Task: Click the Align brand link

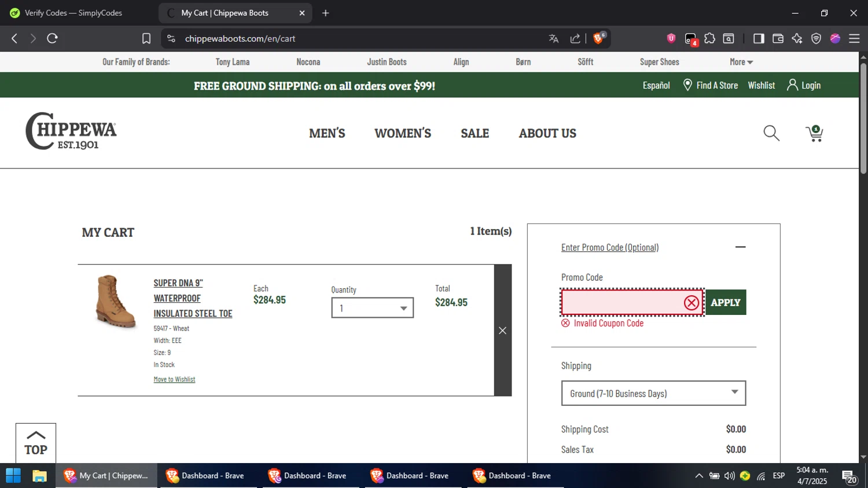Action: click(x=461, y=62)
